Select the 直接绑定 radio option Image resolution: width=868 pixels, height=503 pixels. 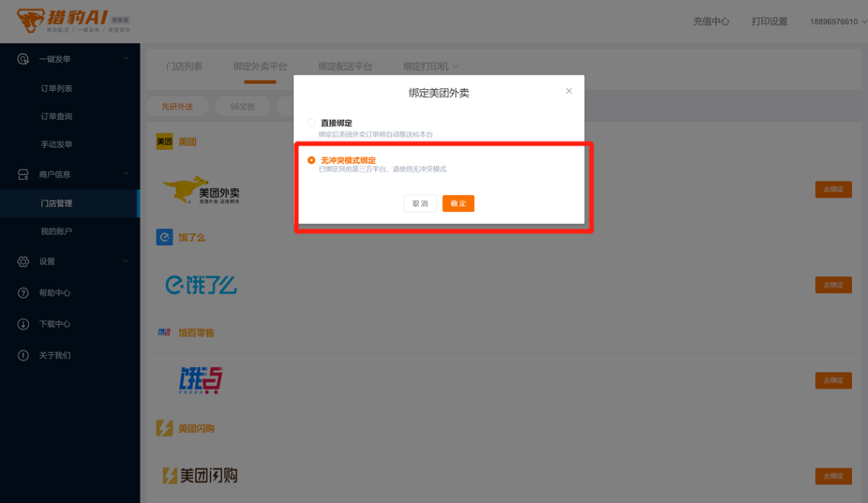click(311, 123)
